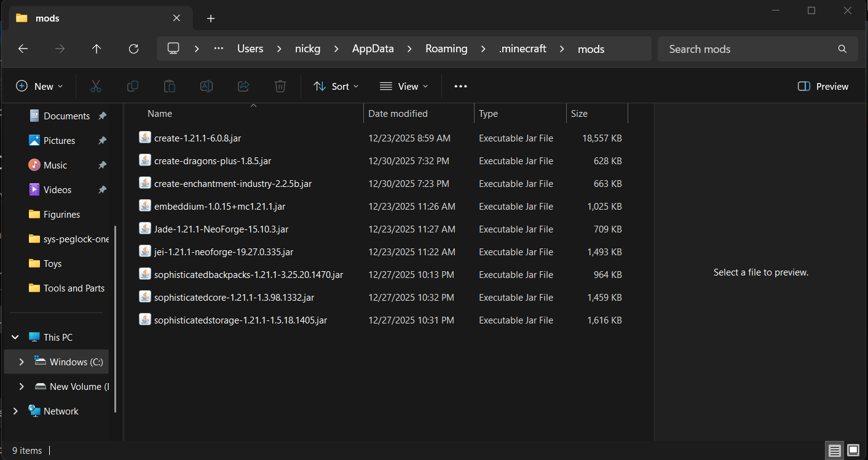
Task: Click the back navigation arrow
Action: click(x=23, y=49)
